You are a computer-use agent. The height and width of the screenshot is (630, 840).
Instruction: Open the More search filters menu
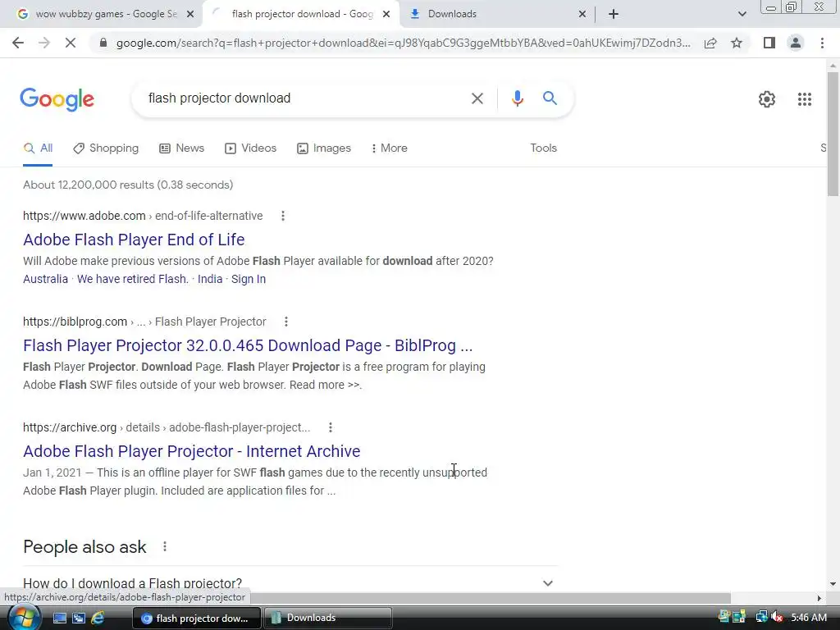[390, 148]
